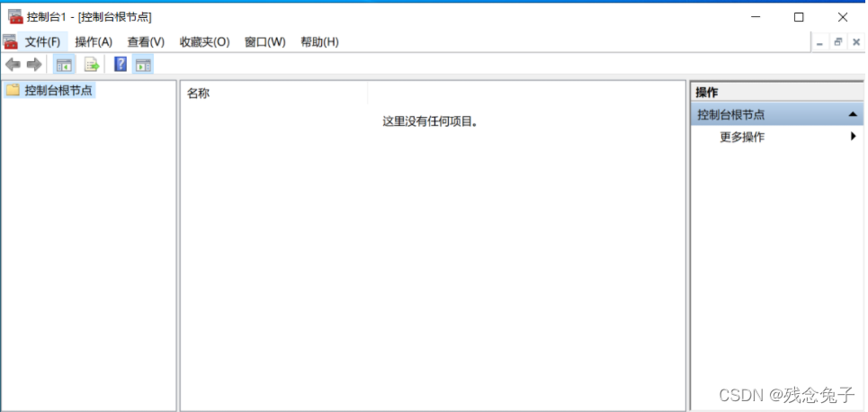
Task: Click the MMC system icon in menu bar
Action: coord(10,41)
